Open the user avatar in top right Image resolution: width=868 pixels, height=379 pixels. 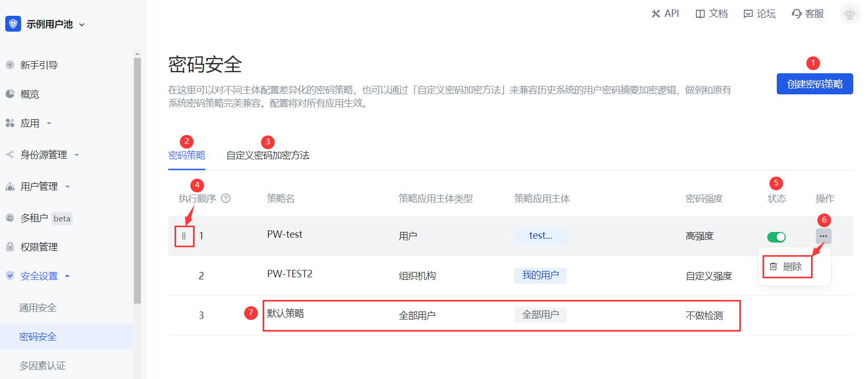coord(849,14)
